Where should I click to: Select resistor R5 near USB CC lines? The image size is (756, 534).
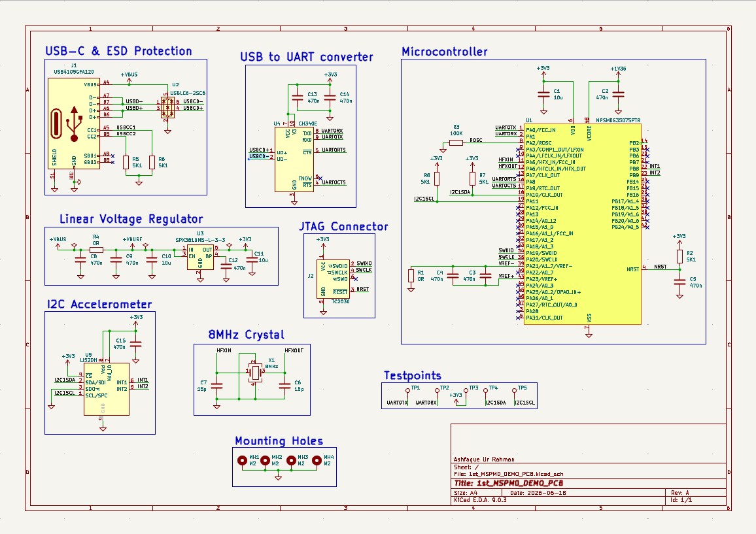coord(126,162)
